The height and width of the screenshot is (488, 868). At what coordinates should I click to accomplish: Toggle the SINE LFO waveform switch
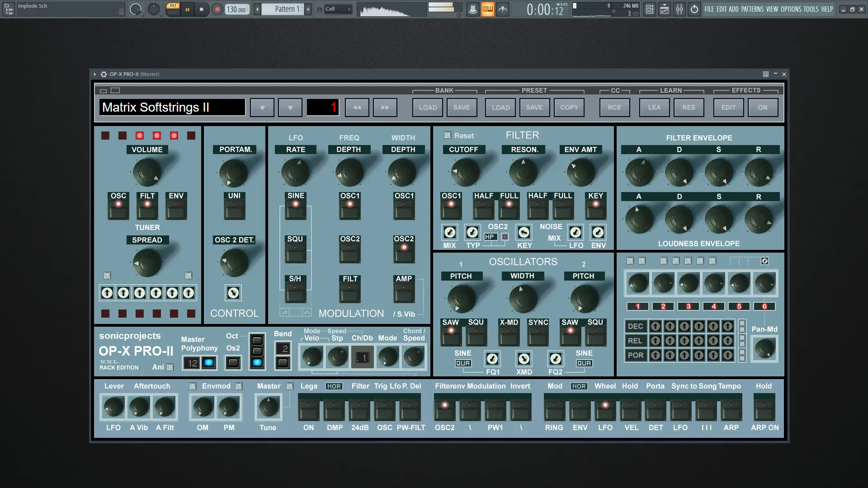tap(296, 210)
